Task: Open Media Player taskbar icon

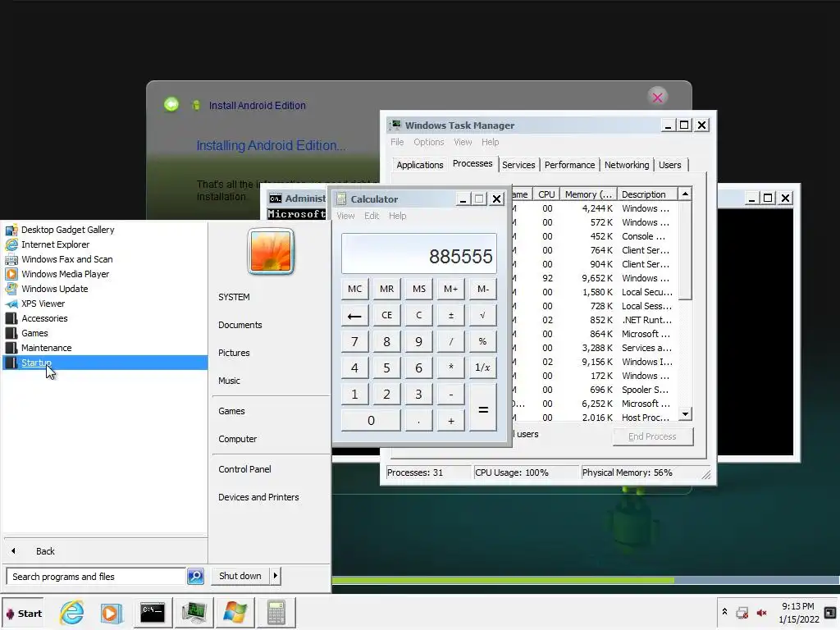Action: 112,613
